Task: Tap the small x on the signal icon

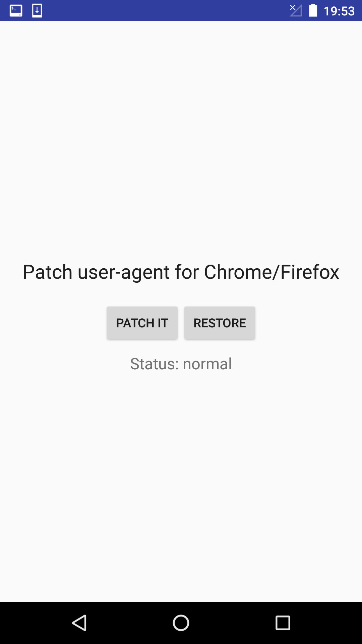Action: click(x=293, y=7)
